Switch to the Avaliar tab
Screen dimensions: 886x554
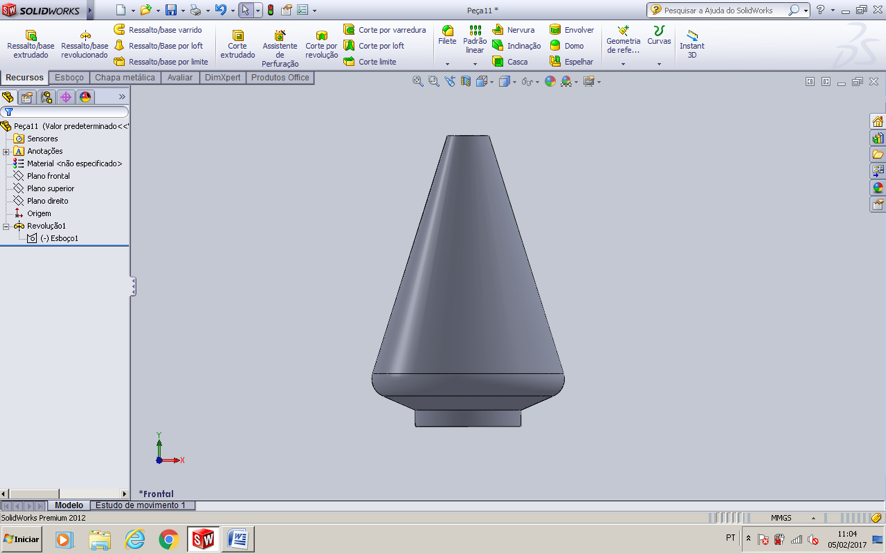[x=180, y=77]
